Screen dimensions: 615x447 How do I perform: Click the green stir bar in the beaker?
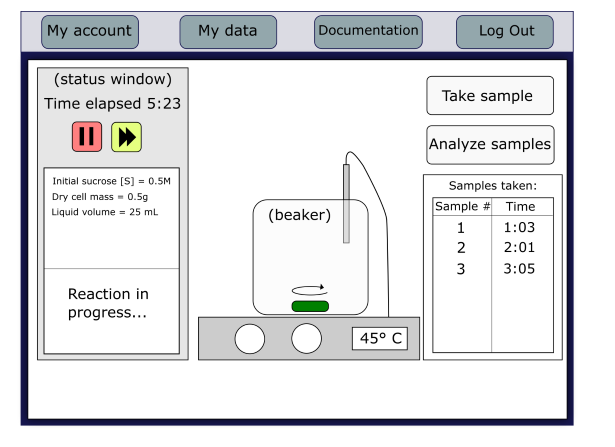[309, 306]
